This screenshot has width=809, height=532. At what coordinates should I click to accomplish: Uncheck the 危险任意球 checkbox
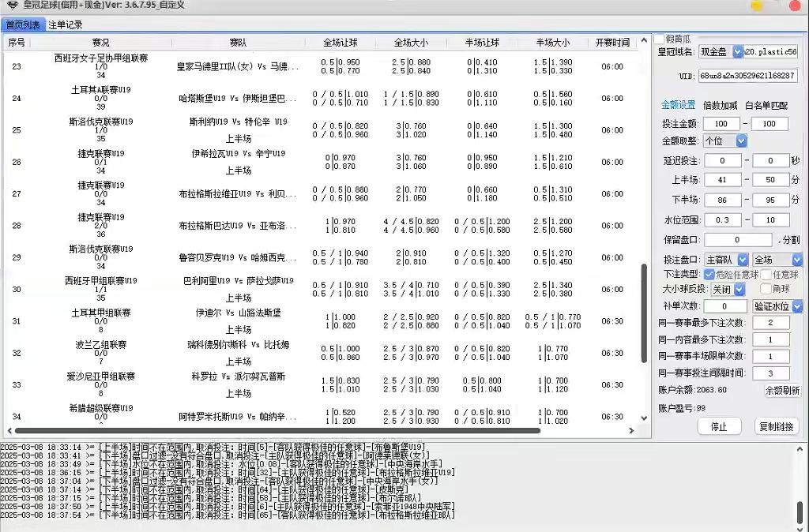708,274
